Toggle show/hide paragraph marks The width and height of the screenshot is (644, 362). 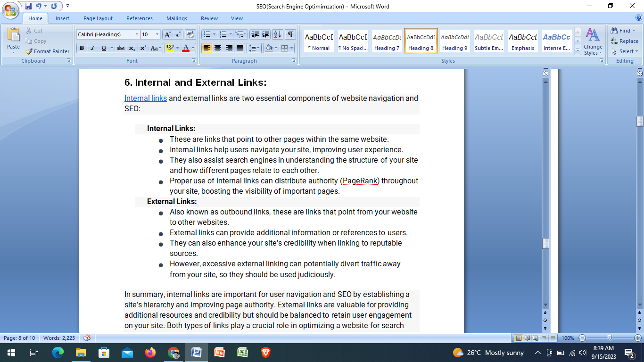coord(290,34)
